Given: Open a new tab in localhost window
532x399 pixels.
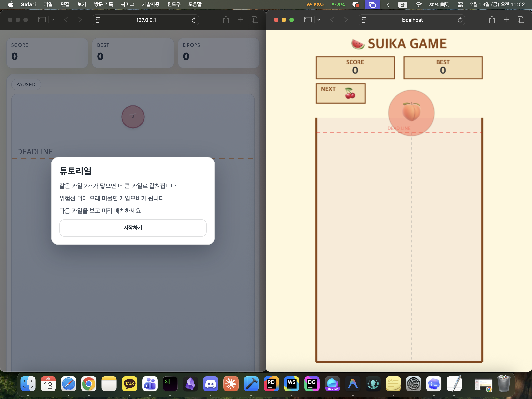Looking at the screenshot, I should coord(506,20).
